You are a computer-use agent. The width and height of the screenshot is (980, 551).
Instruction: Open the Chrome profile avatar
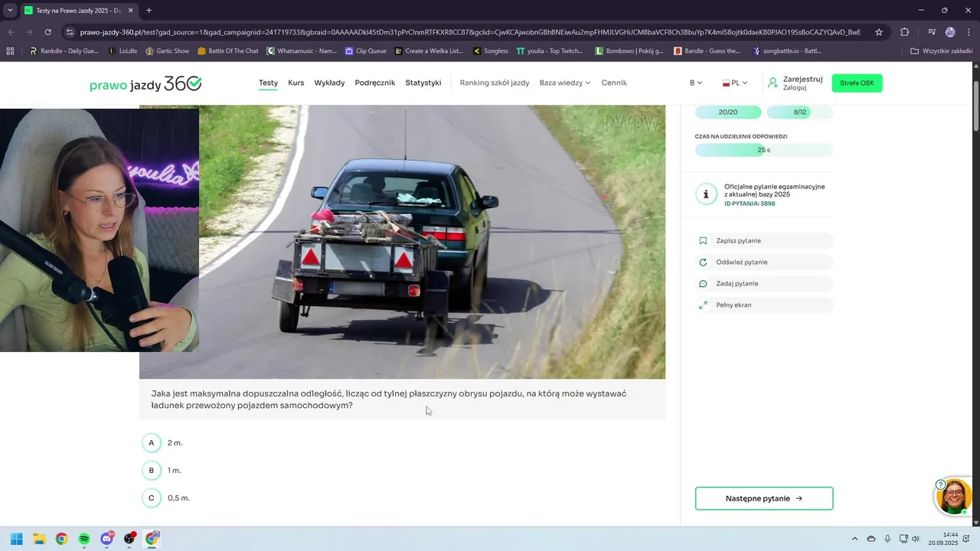pos(950,32)
